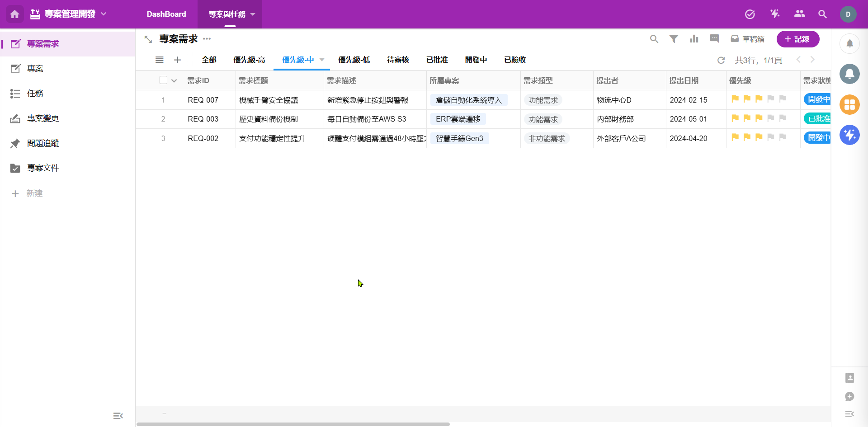Screen dimensions: 868x427
Task: Open the 倉儲自動化系統導入 project link
Action: coord(469,100)
